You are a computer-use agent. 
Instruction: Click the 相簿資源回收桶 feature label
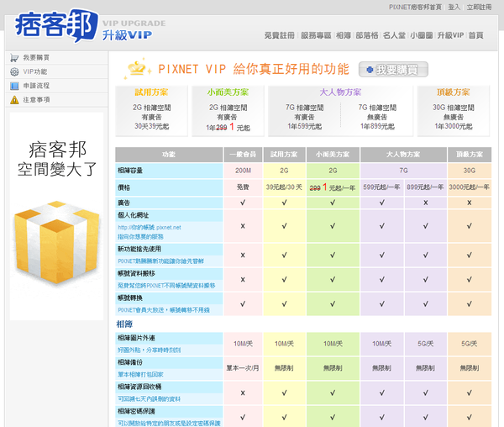pos(139,387)
